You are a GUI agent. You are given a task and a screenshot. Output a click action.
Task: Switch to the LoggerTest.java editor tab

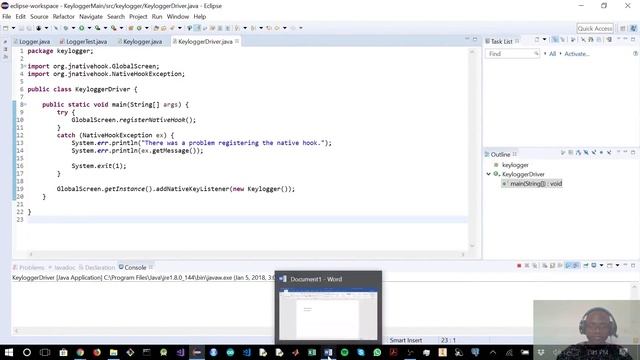point(84,42)
